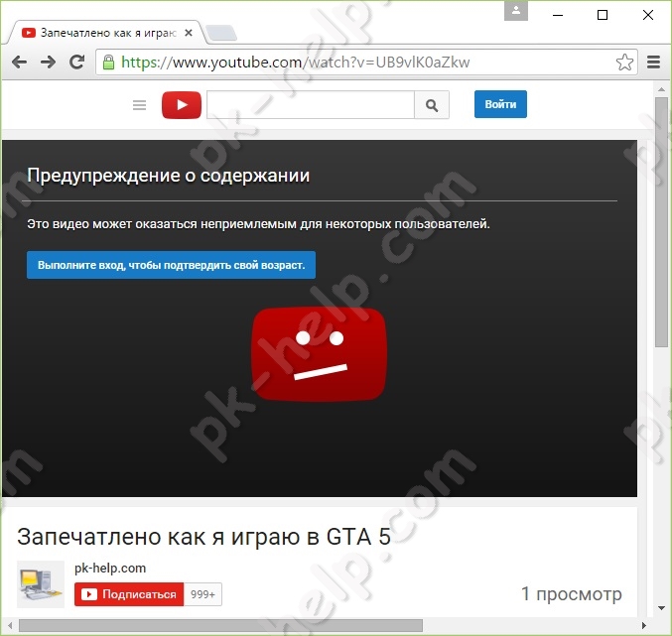
Task: Click Выполните вход, чтобы подтвердить свой возраст
Action: [171, 265]
